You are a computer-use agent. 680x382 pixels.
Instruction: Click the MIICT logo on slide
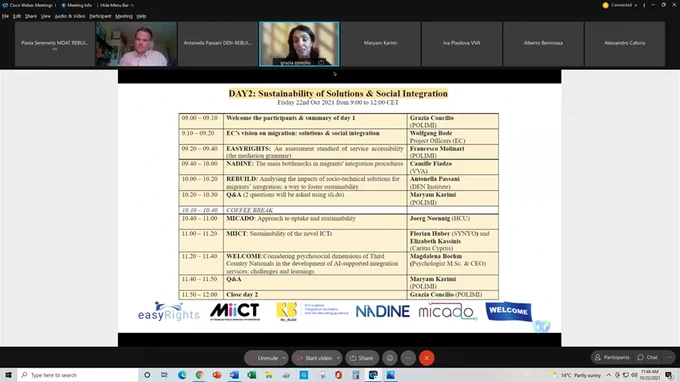tap(235, 311)
